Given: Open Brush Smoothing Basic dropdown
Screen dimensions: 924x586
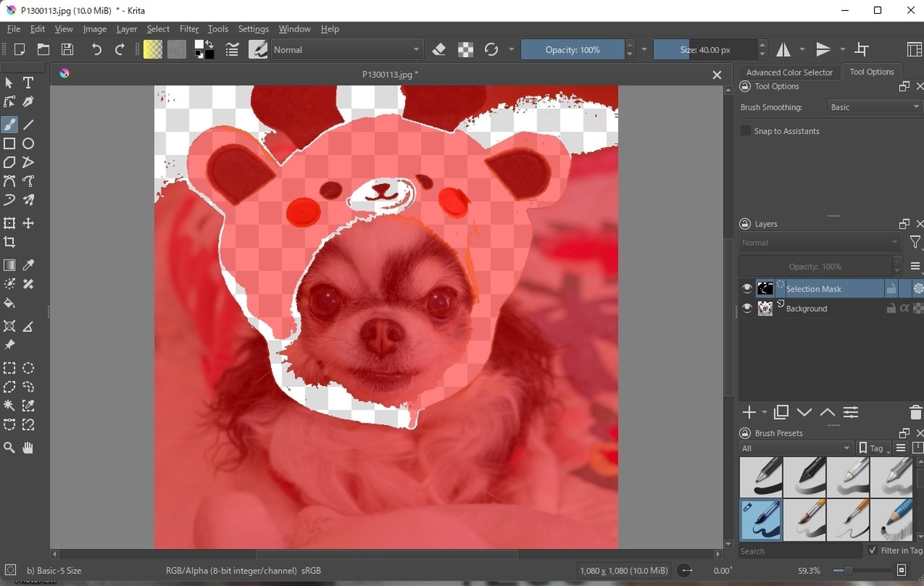Looking at the screenshot, I should [875, 107].
